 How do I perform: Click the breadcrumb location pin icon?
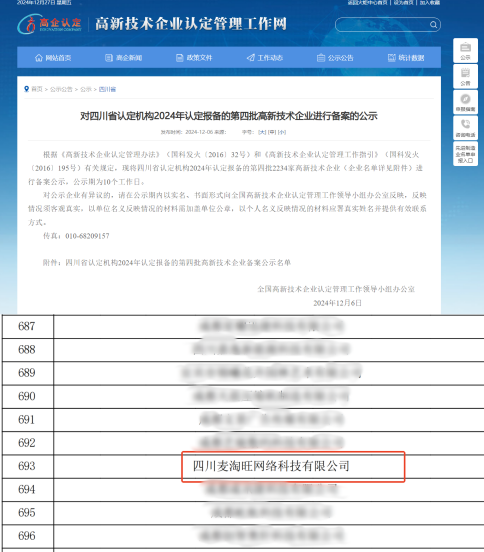[26, 89]
